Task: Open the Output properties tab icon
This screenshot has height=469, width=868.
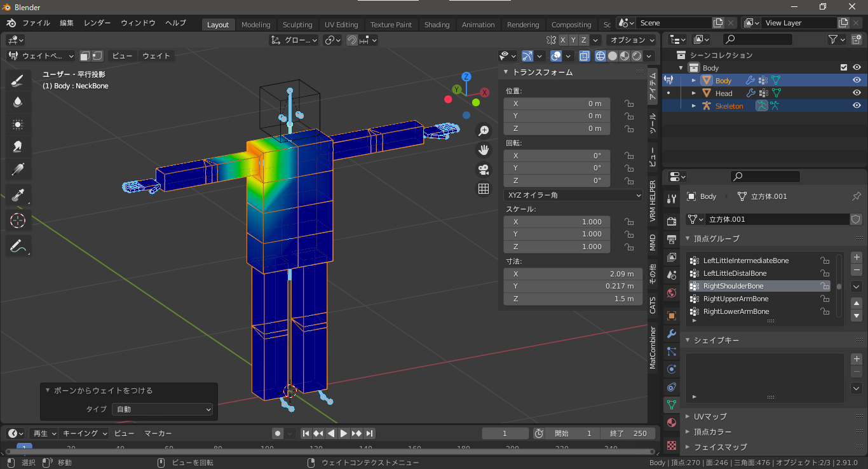Action: [671, 239]
